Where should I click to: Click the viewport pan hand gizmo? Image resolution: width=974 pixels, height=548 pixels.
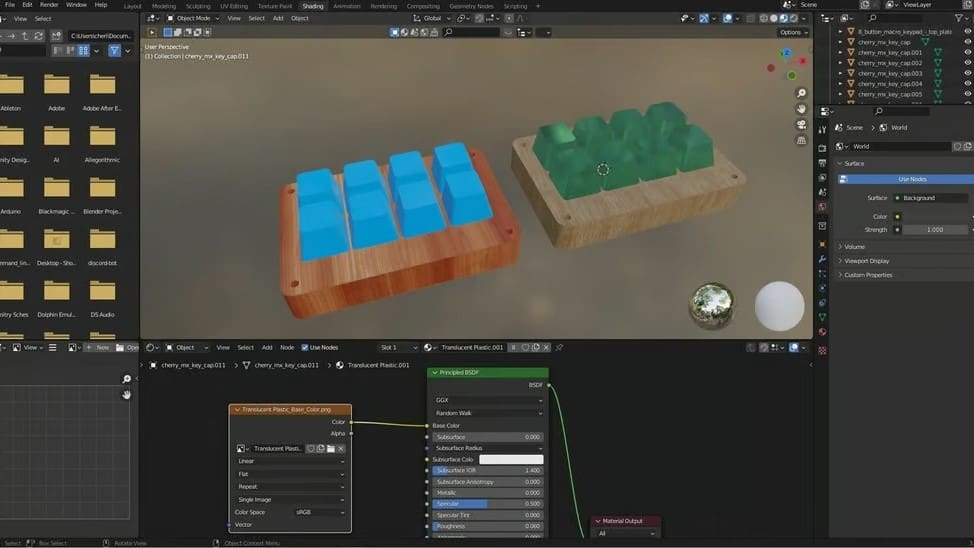click(801, 109)
